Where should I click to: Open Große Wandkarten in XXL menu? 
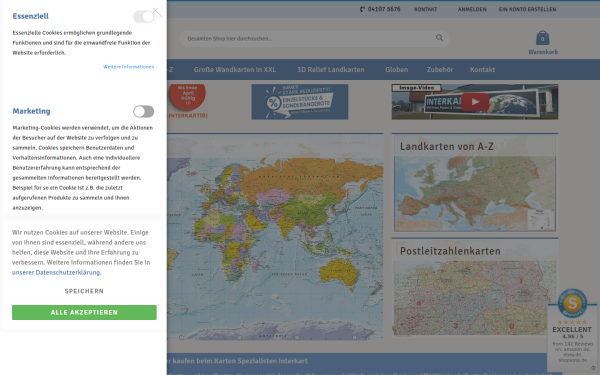(x=235, y=70)
